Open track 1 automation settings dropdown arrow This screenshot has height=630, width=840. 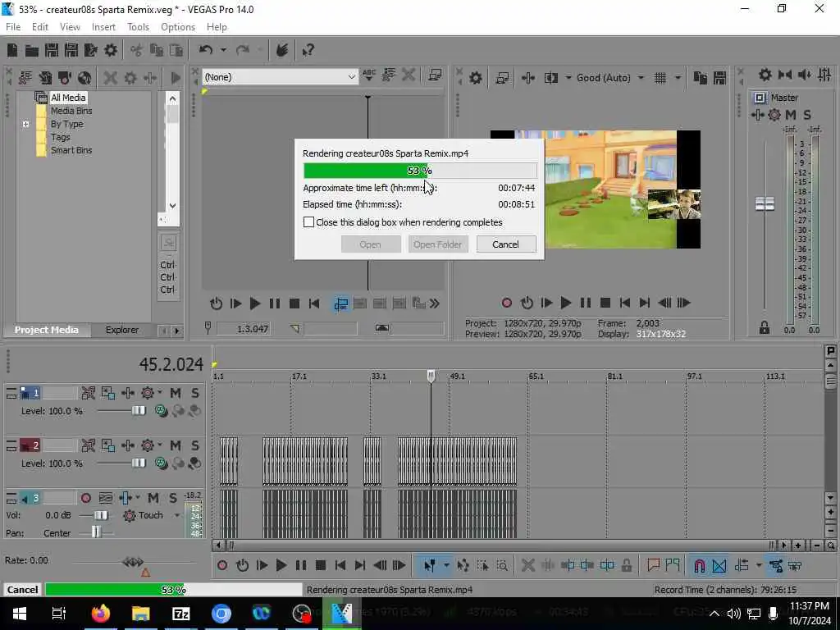point(160,393)
